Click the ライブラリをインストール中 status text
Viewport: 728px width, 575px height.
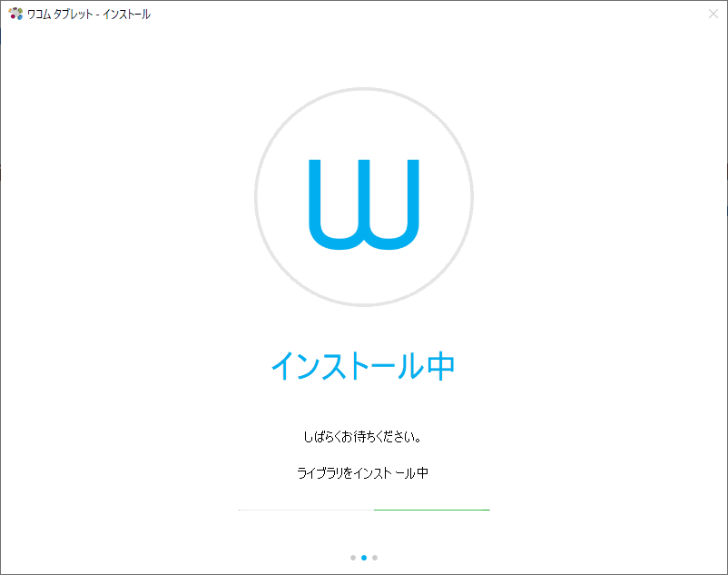(362, 473)
